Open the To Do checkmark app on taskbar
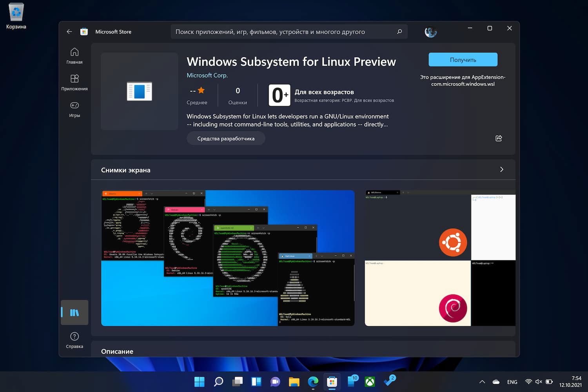The height and width of the screenshot is (392, 588). coord(389,381)
